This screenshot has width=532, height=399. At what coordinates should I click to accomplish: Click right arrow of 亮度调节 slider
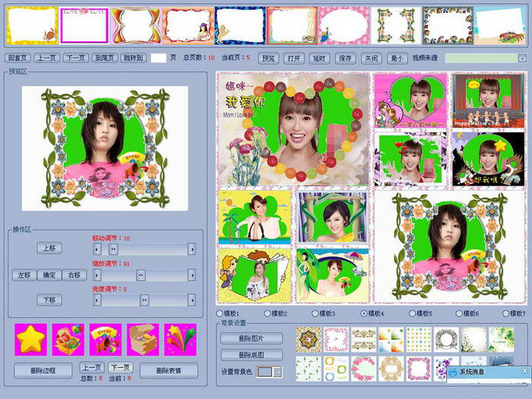coord(192,300)
